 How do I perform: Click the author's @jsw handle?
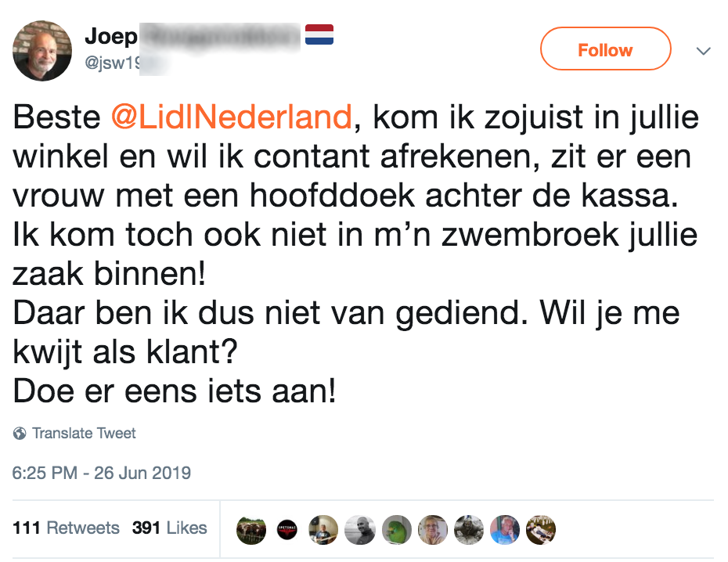tap(111, 65)
